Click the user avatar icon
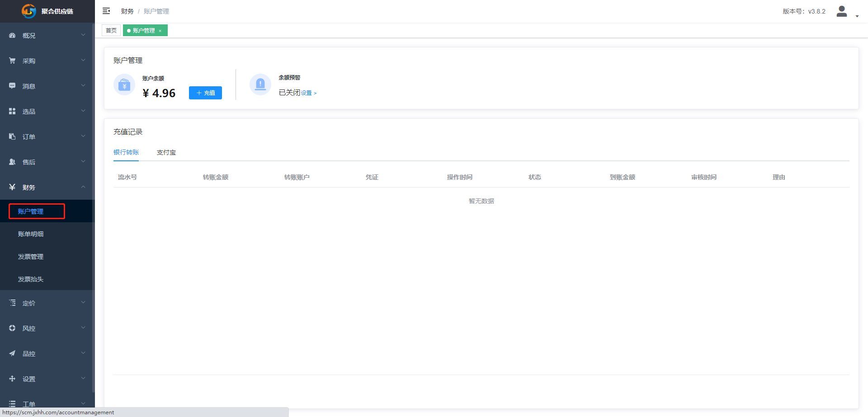The image size is (868, 417). [x=841, y=11]
